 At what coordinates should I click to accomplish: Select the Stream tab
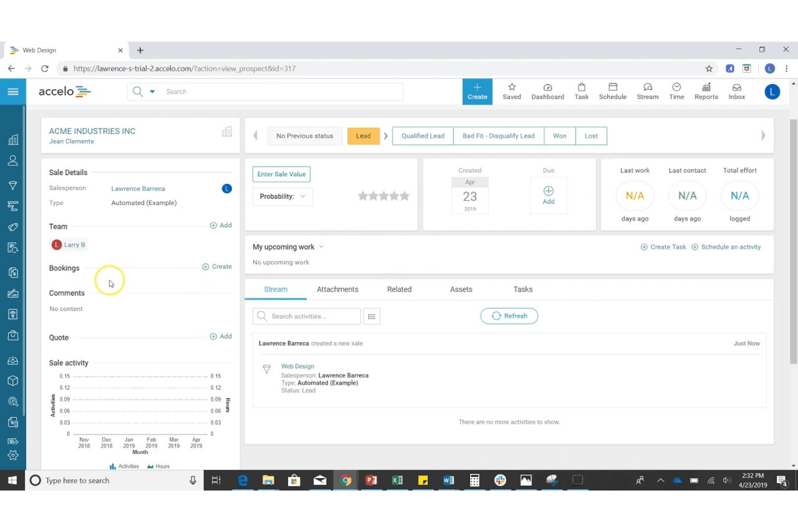(x=276, y=289)
